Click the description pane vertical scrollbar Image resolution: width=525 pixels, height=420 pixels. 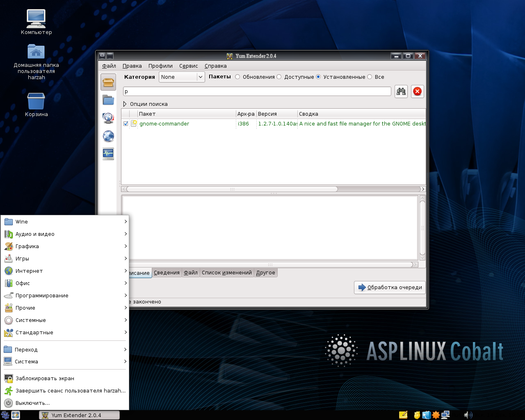[422, 228]
